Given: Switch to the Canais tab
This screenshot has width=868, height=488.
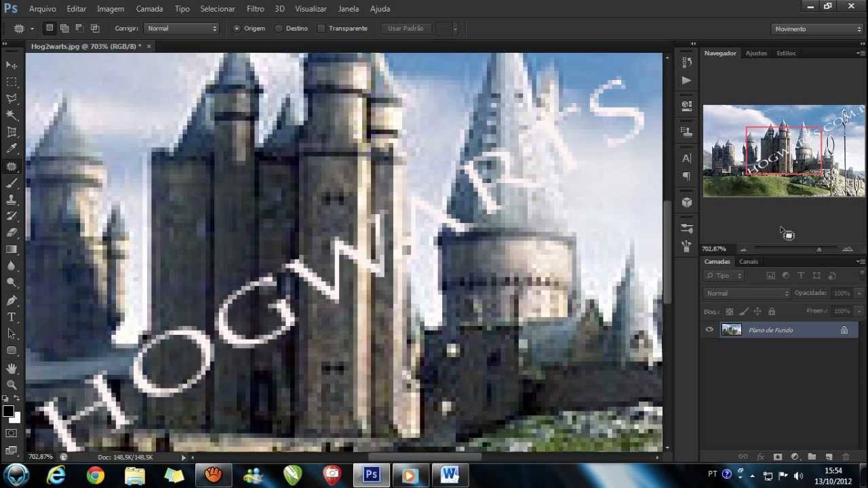Looking at the screenshot, I should coord(749,262).
